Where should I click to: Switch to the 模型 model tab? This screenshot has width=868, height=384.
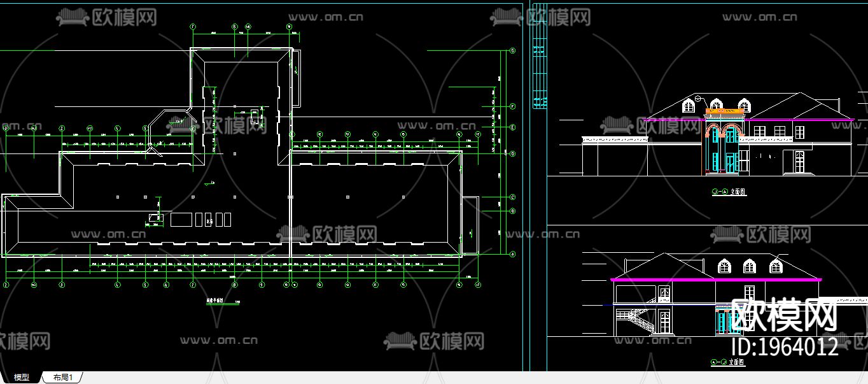coord(22,378)
